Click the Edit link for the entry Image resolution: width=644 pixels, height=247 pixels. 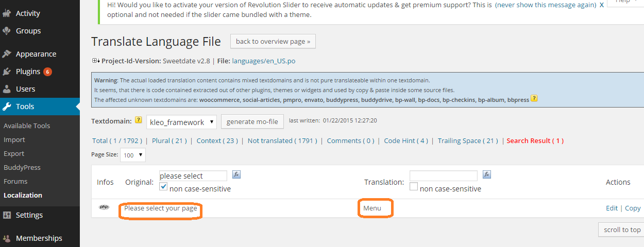(x=612, y=208)
